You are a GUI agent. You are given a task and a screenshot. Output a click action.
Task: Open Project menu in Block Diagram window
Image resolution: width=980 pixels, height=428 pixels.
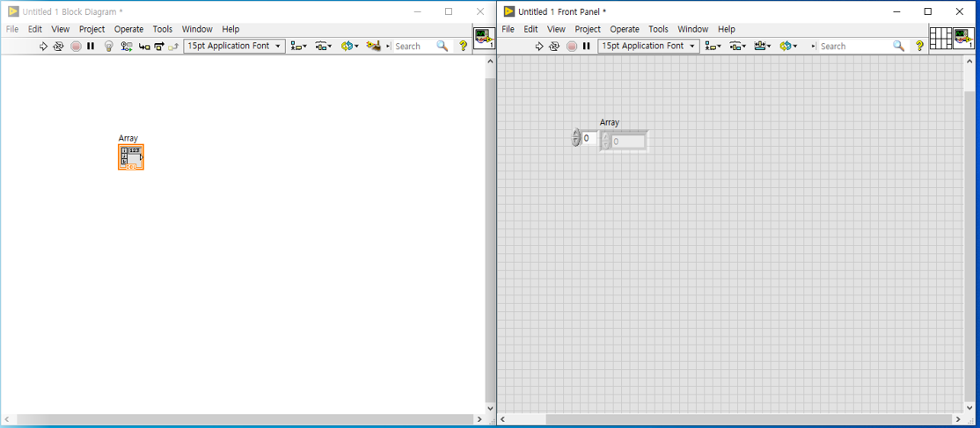click(91, 29)
